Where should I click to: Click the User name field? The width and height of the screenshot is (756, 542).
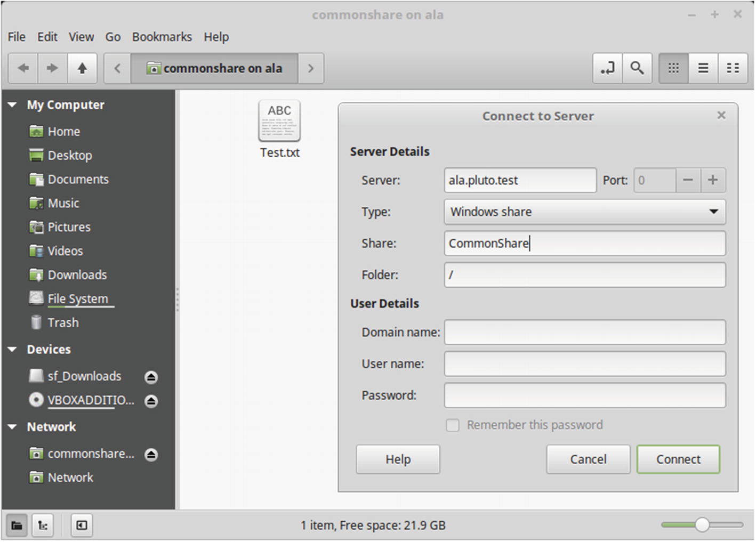[x=585, y=364]
